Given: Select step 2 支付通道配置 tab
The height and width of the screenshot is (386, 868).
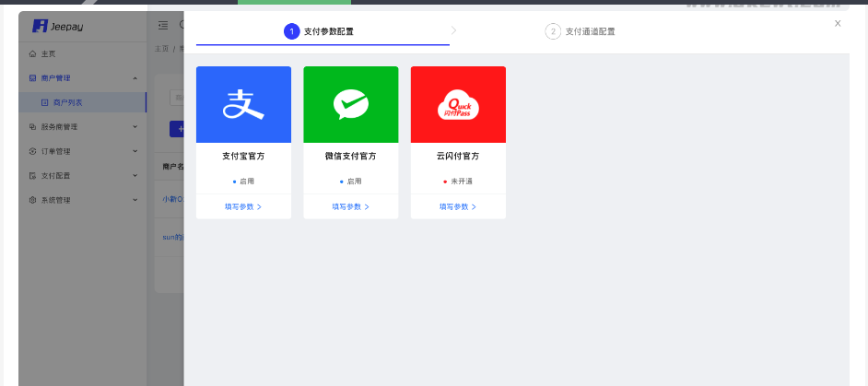Looking at the screenshot, I should pyautogui.click(x=580, y=31).
